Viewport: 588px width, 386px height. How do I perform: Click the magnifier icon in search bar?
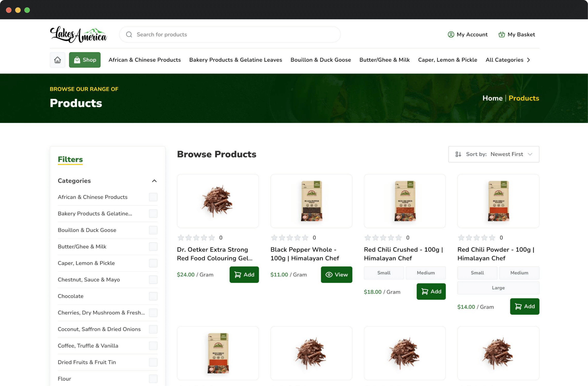(129, 34)
